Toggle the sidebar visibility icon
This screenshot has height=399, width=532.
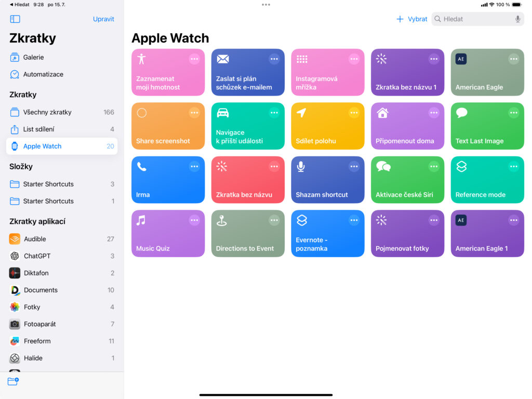(x=15, y=19)
